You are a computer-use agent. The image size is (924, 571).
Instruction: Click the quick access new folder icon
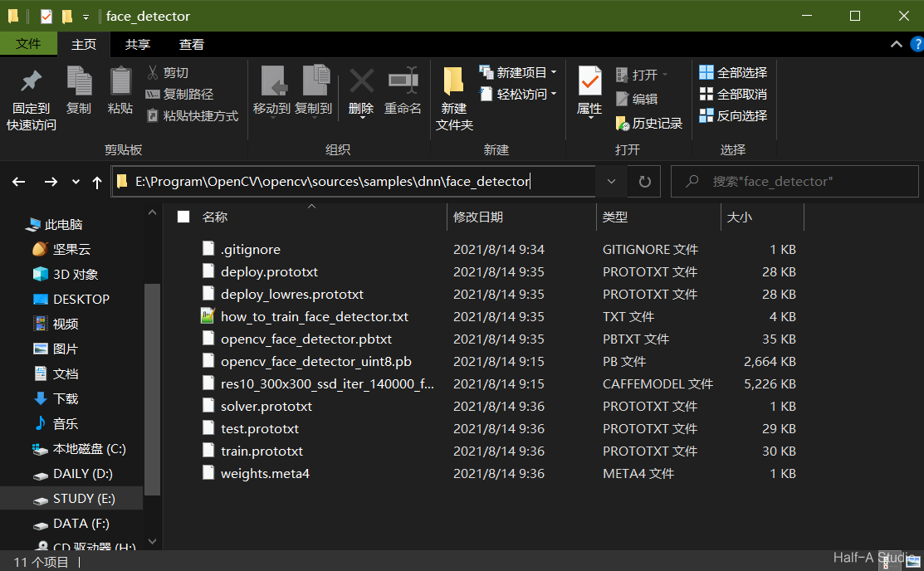[67, 17]
